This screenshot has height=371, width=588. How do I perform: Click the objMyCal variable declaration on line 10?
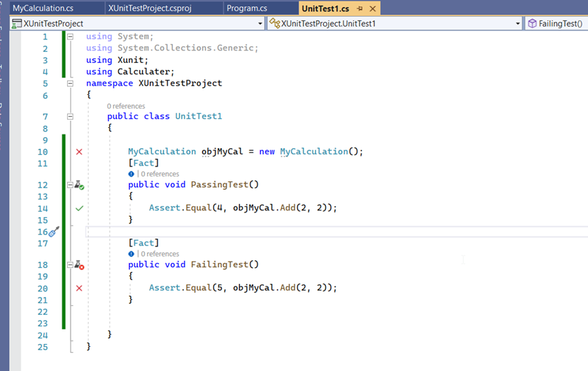click(x=222, y=152)
